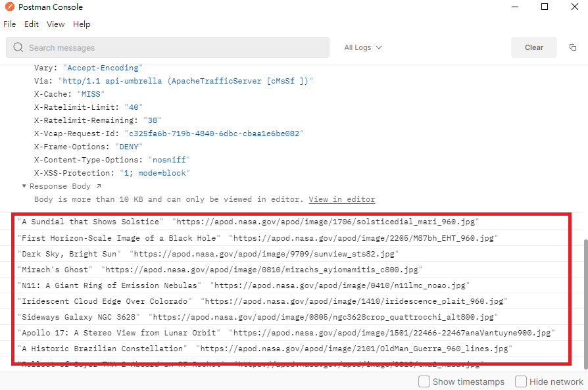Viewport: 588px width, 390px height.
Task: Click the X-Content-Type-Options value "nosniff"
Action: point(169,160)
